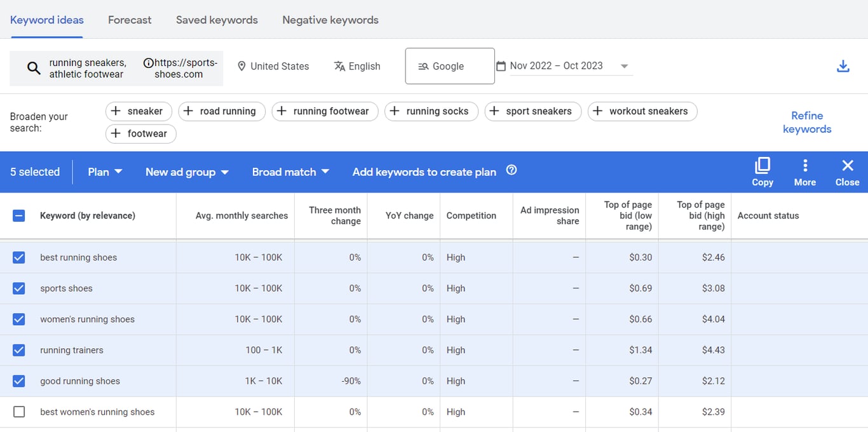This screenshot has height=432, width=868.
Task: Open the Negative keywords tab
Action: pos(330,20)
